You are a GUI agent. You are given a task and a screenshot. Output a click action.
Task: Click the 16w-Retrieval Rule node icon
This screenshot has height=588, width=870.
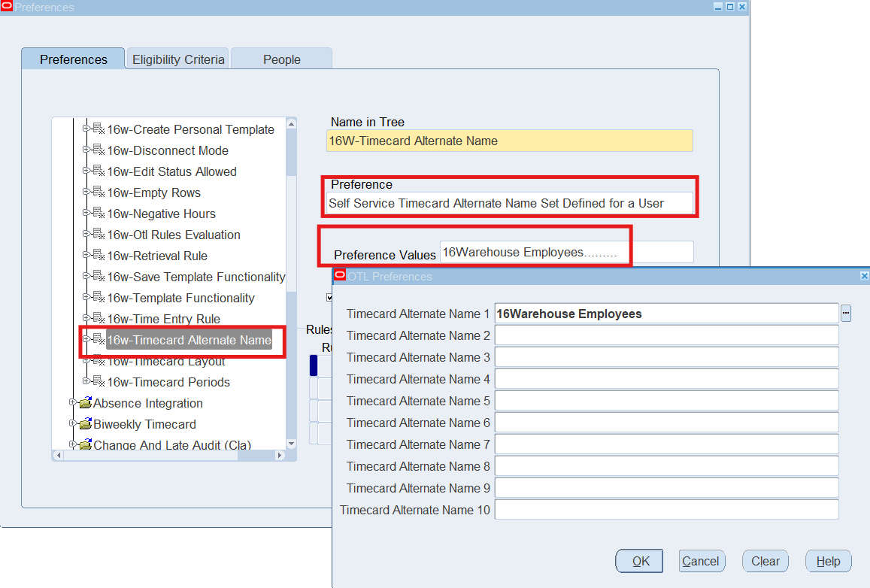(99, 256)
